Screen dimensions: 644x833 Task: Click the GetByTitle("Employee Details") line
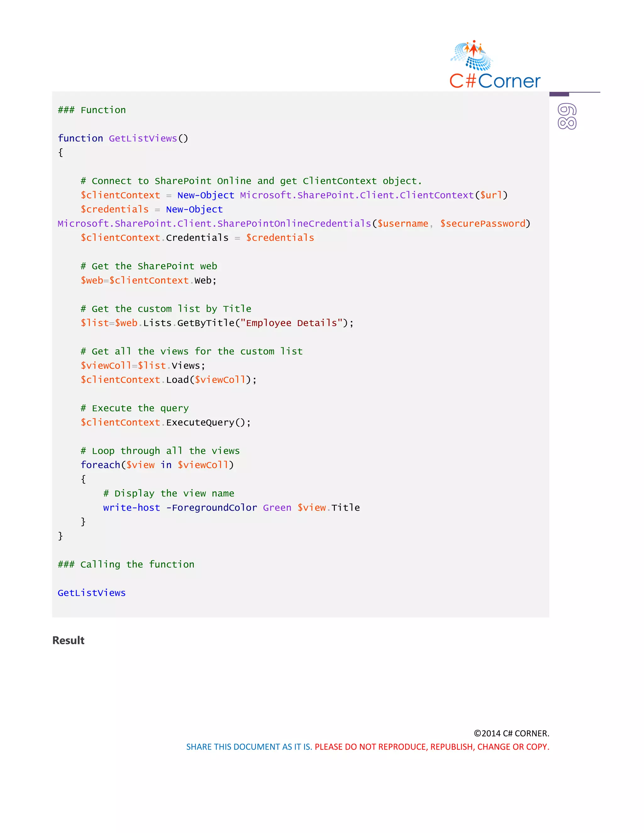pyautogui.click(x=217, y=323)
